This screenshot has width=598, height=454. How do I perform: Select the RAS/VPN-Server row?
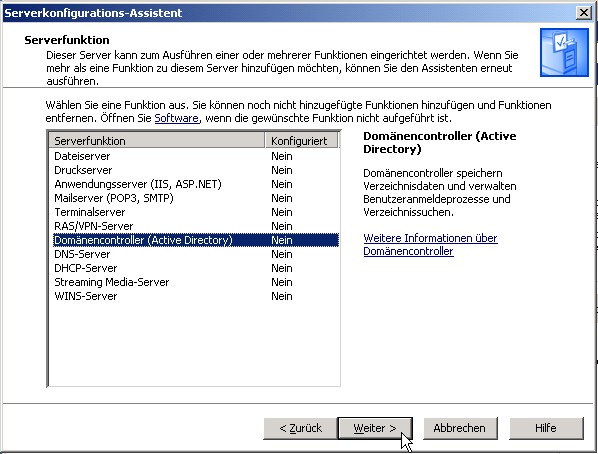pyautogui.click(x=196, y=226)
